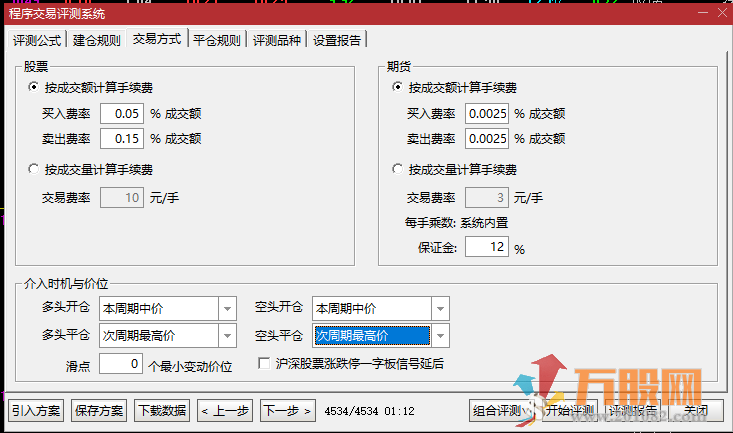Expand the 多头开仓 dropdown arrow
Screen dimensions: 733x433
point(227,309)
